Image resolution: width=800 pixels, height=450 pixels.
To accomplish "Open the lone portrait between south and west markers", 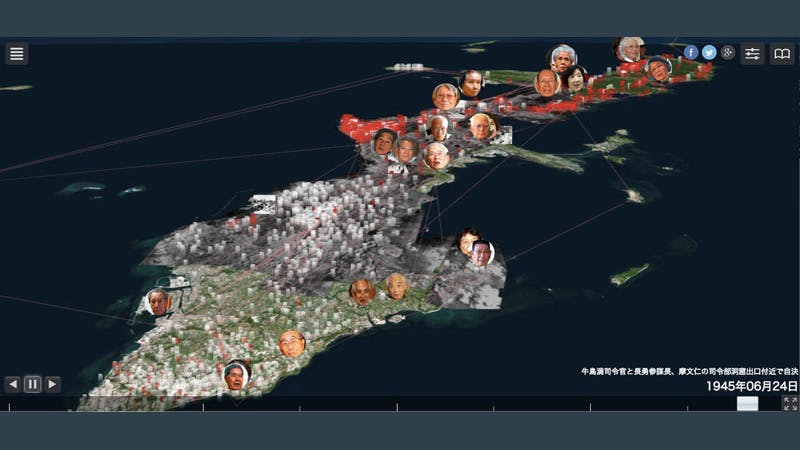I will [x=291, y=343].
